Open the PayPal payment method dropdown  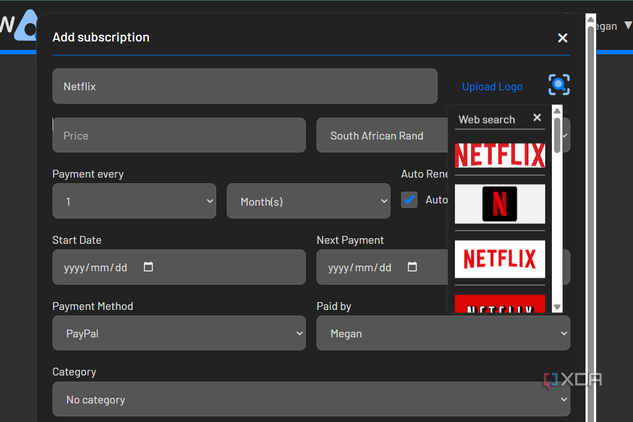click(x=179, y=333)
